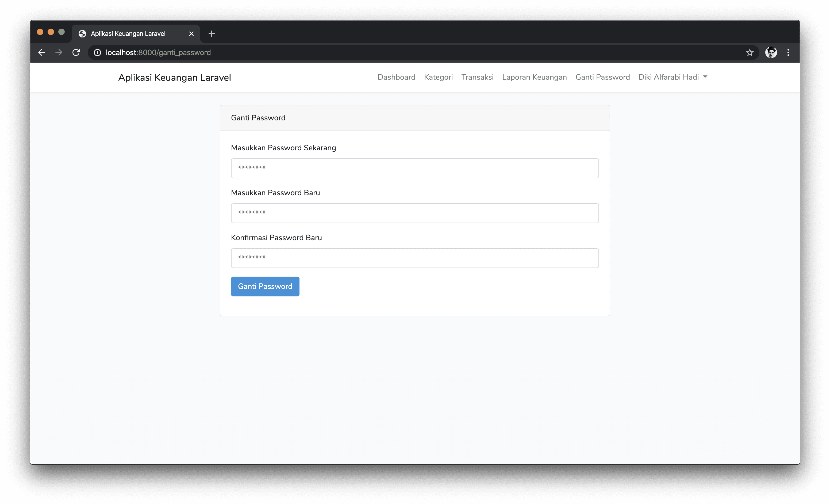This screenshot has width=830, height=504.
Task: Open a new tab with the plus icon
Action: tap(212, 34)
